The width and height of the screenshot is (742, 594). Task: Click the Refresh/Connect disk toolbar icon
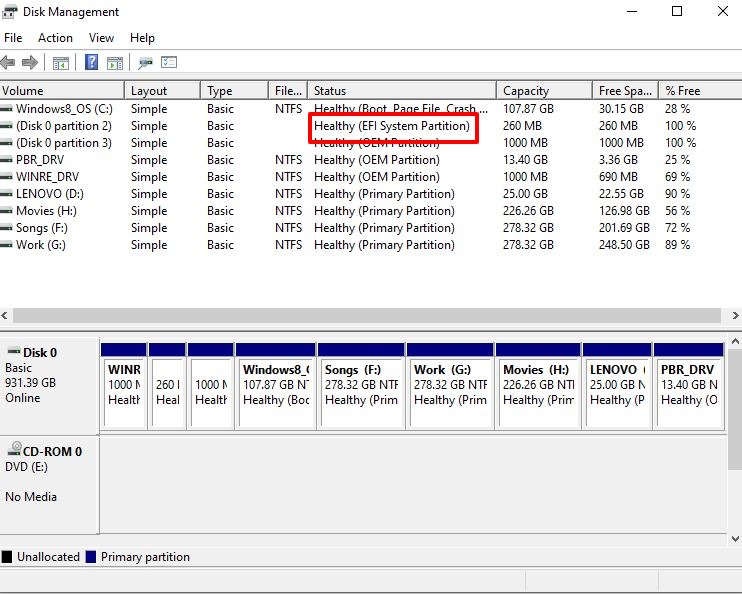[145, 62]
